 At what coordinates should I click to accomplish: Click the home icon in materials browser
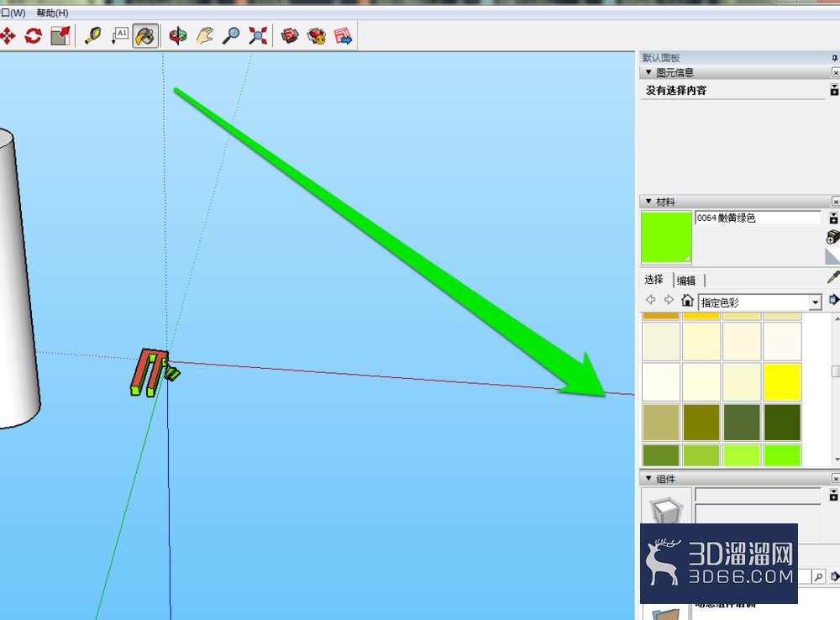tap(687, 300)
